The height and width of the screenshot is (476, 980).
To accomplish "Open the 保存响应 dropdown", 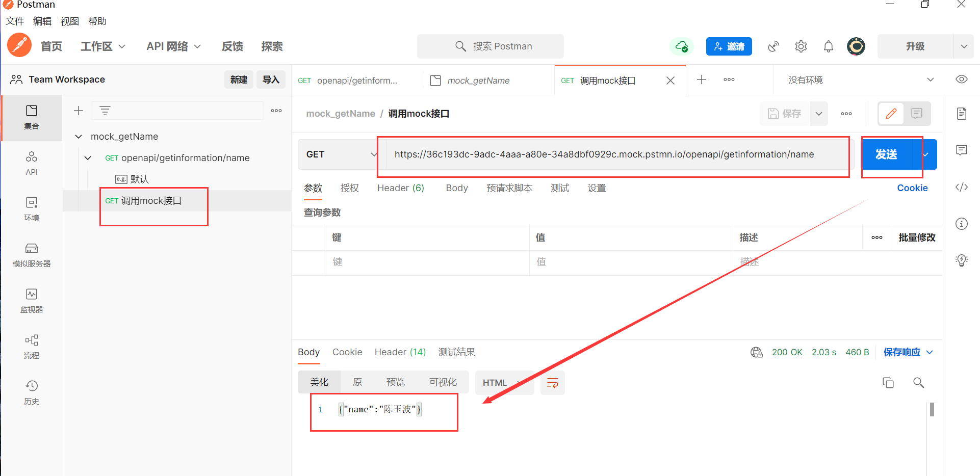I will click(x=908, y=352).
